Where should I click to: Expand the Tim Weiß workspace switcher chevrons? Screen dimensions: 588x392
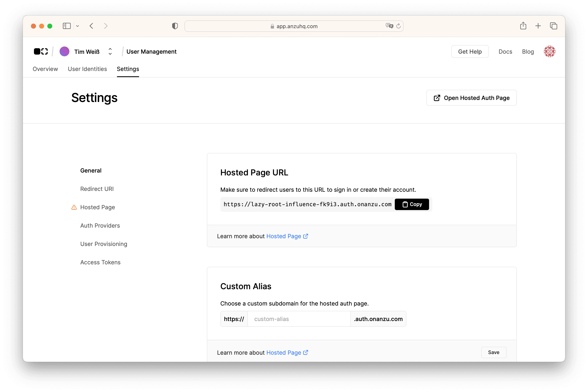[x=110, y=52]
